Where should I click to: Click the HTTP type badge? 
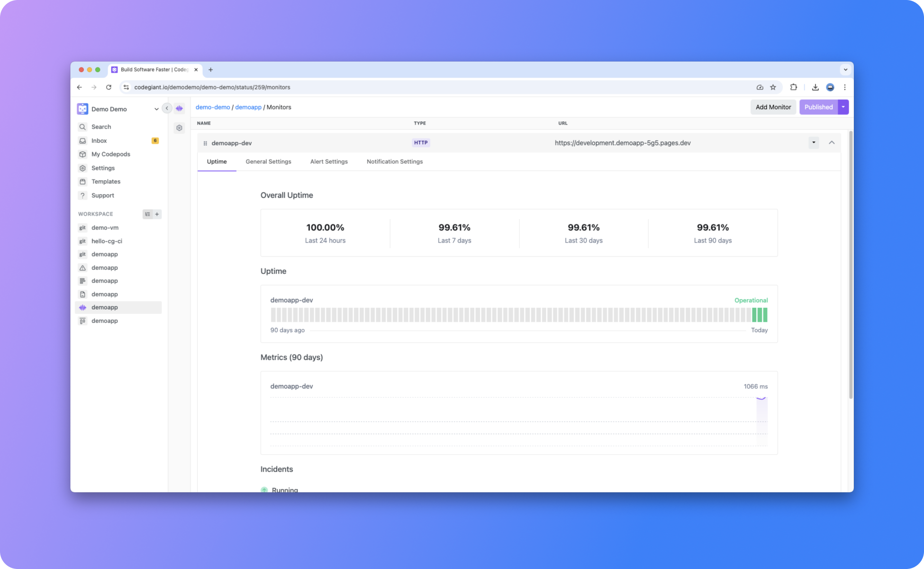[421, 143]
